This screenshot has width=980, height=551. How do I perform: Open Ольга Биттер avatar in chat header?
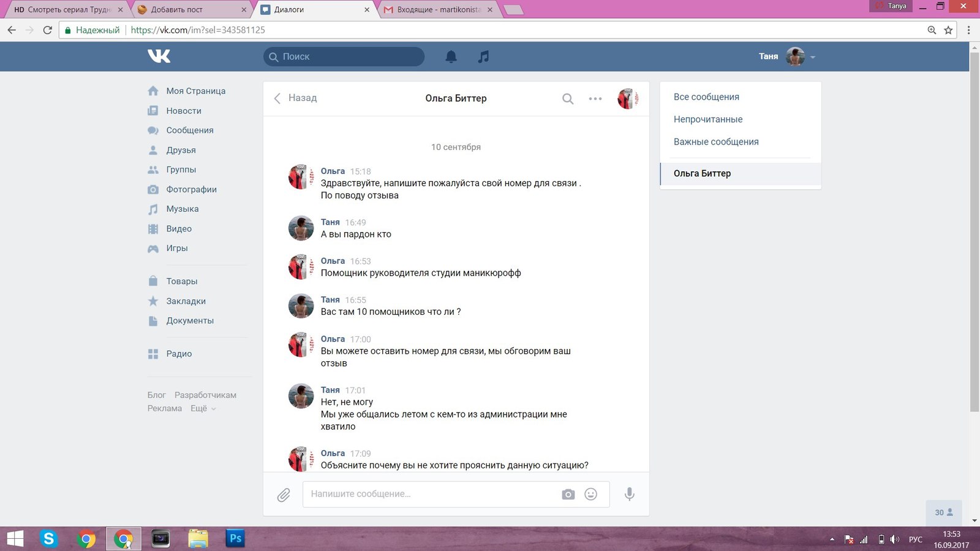tap(628, 99)
